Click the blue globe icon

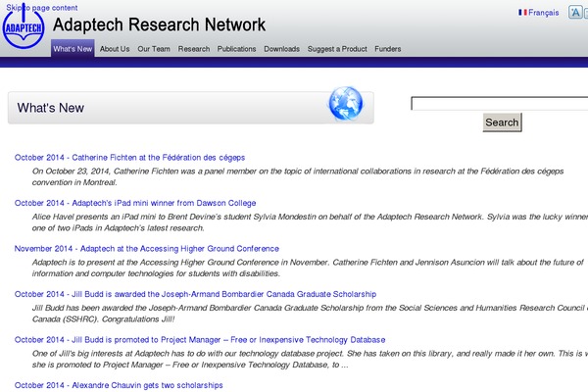point(345,104)
